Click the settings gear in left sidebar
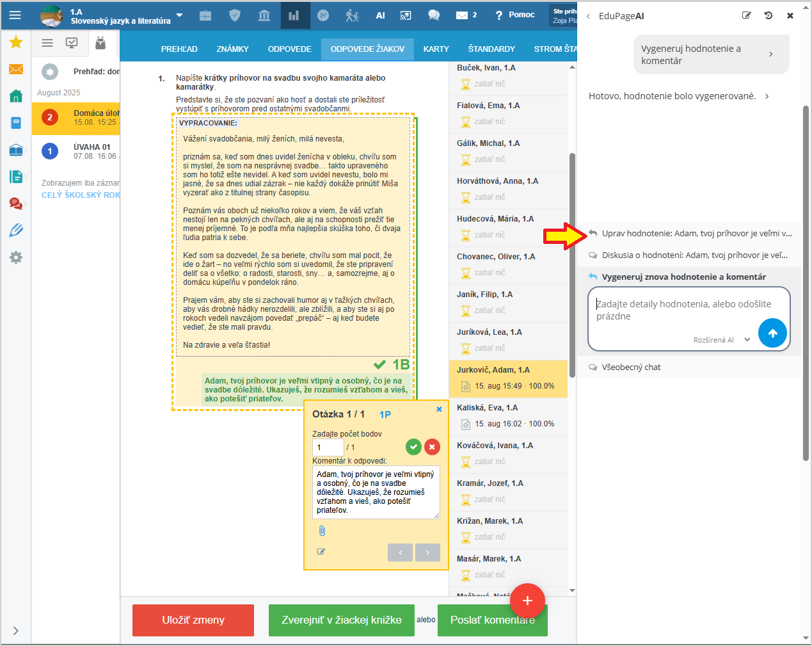The image size is (812, 646). 16,257
